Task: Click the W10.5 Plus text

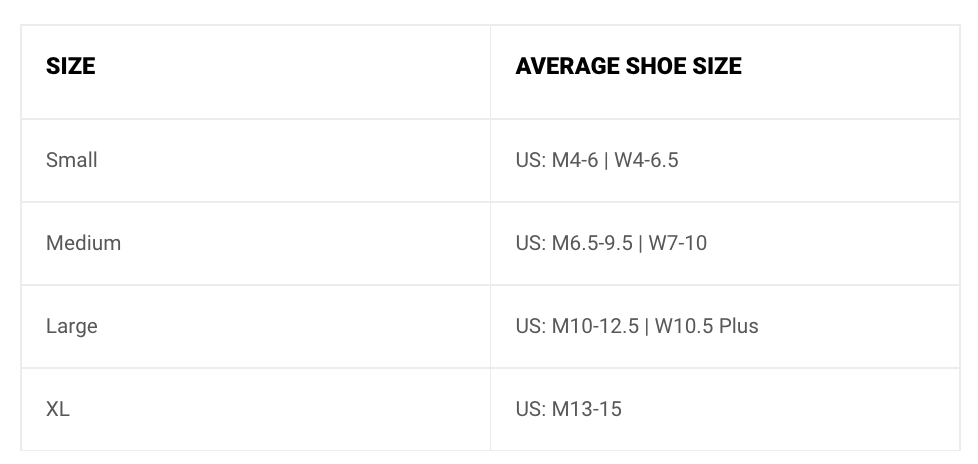Action: [706, 326]
